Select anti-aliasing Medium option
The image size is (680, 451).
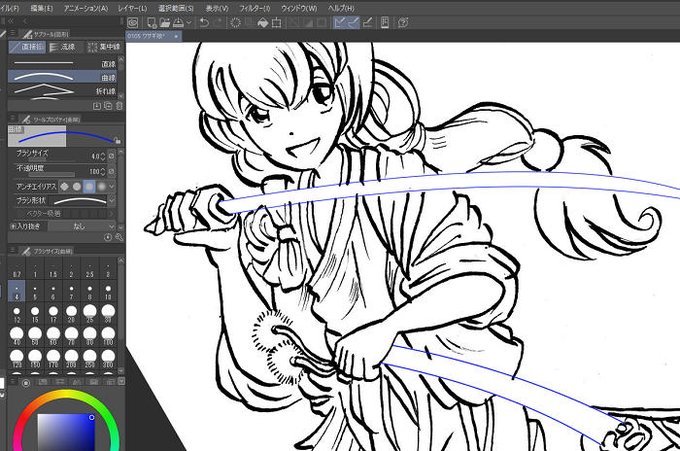tap(89, 186)
